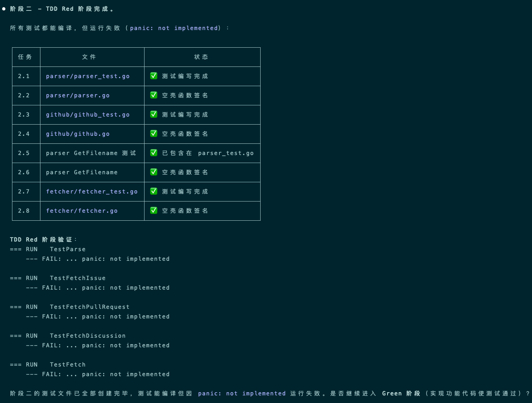The height and width of the screenshot is (403, 532).
Task: Open the parser/parser.go file path
Action: [78, 95]
